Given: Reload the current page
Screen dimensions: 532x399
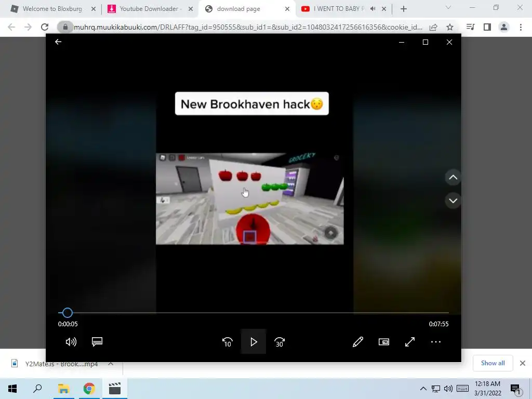Looking at the screenshot, I should (45, 27).
